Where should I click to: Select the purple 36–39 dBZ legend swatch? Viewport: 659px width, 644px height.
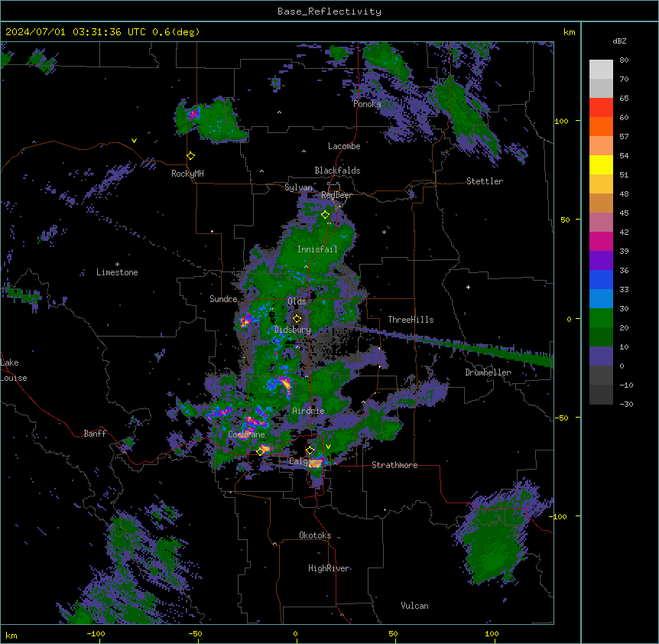click(601, 261)
